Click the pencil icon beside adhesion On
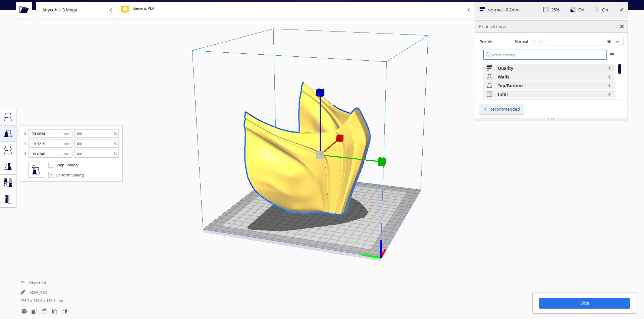This screenshot has height=319, width=644. pos(622,10)
